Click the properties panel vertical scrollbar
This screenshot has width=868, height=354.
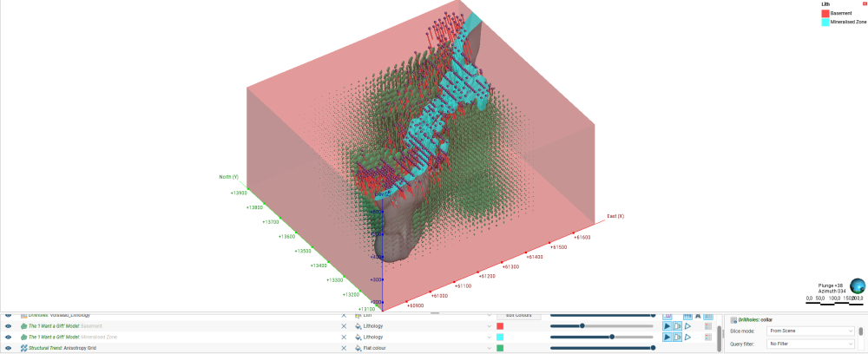tap(861, 331)
